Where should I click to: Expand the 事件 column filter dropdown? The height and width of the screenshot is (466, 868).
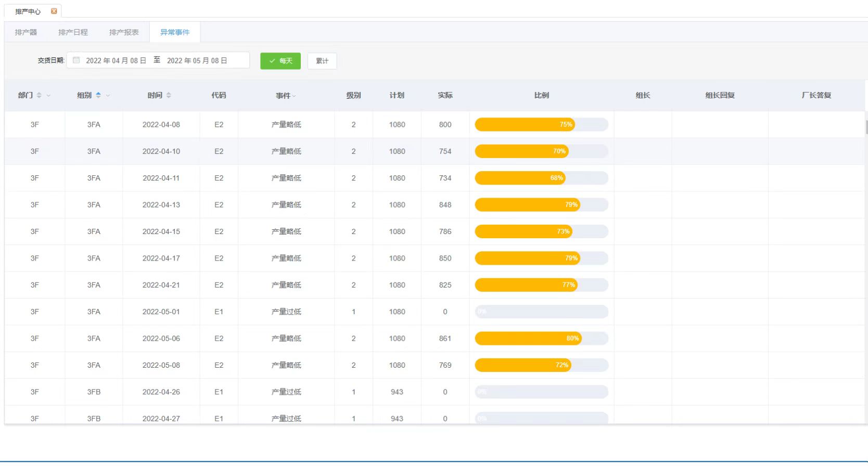point(294,96)
